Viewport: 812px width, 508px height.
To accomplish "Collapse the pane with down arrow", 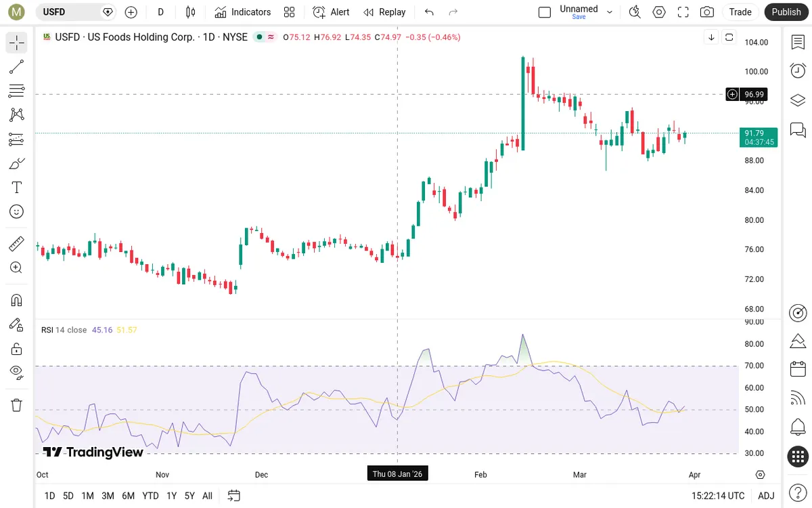I will (x=711, y=37).
